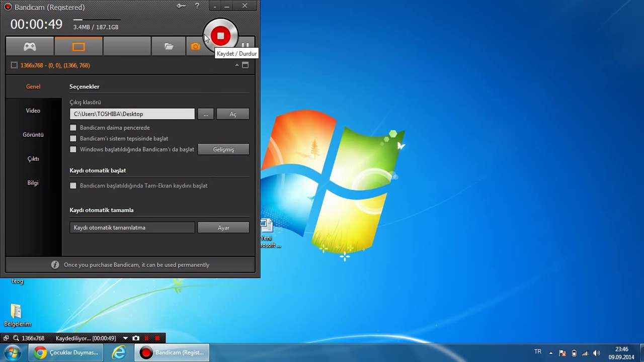
Task: Select the teog desktop item
Action: tap(18, 281)
